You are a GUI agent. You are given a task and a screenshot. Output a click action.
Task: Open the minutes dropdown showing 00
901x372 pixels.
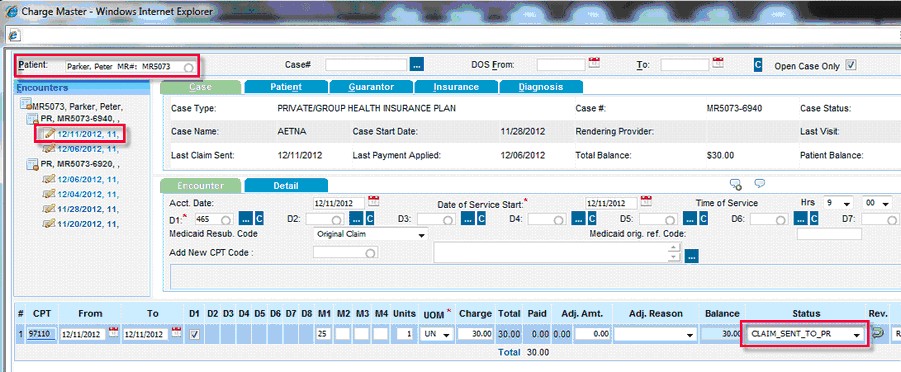877,203
